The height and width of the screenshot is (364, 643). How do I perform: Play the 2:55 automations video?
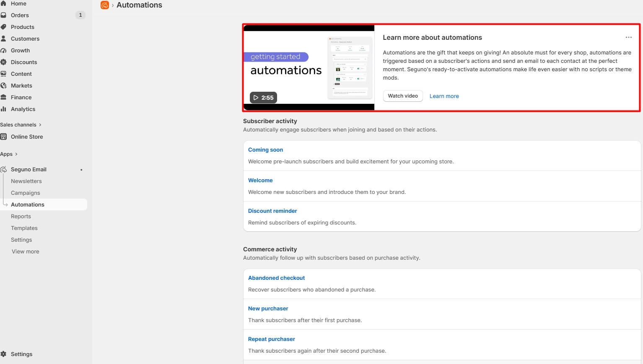pyautogui.click(x=263, y=98)
